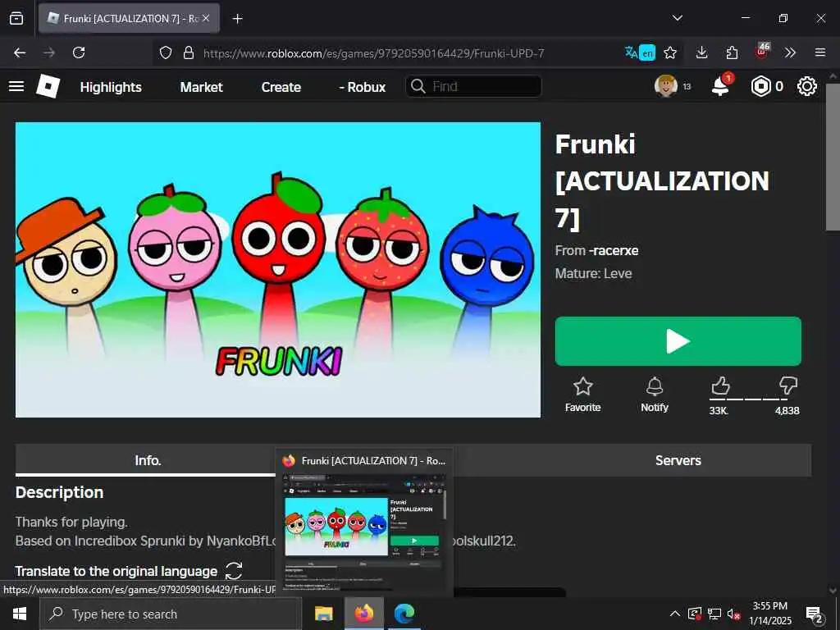Open the user avatar profile
Viewport: 840px width, 630px height.
tap(666, 86)
